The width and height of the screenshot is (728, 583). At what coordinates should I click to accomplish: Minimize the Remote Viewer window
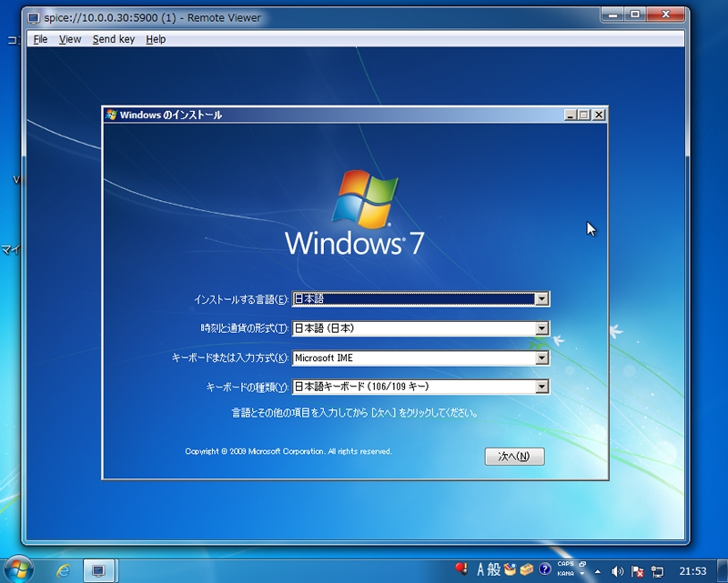pyautogui.click(x=612, y=15)
